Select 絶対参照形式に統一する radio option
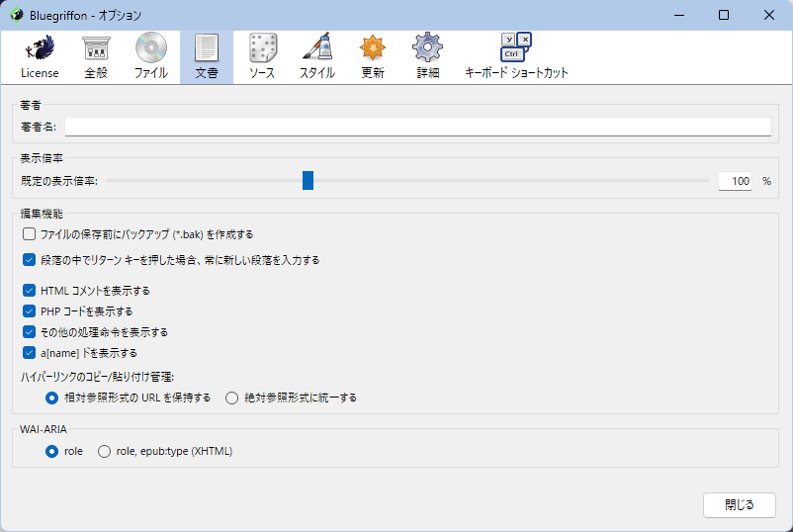 pos(232,398)
